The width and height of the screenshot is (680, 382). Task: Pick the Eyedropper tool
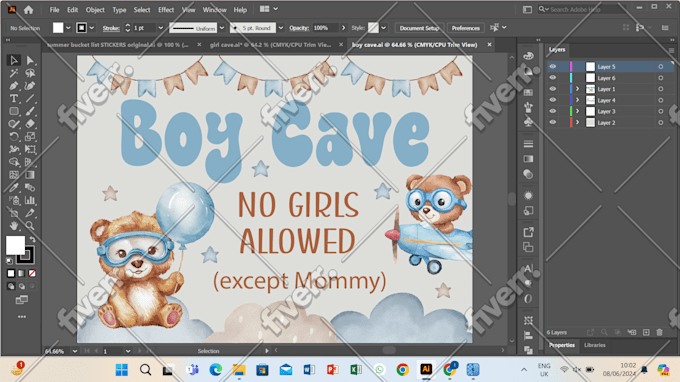point(13,187)
